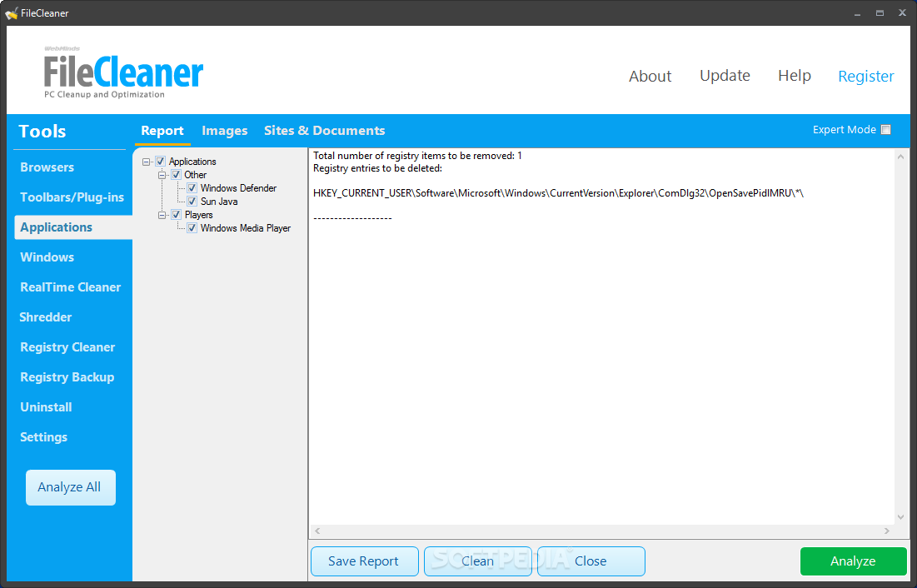Click the 'Total number of registry items' line
Screen dimensions: 917x588
(x=417, y=156)
